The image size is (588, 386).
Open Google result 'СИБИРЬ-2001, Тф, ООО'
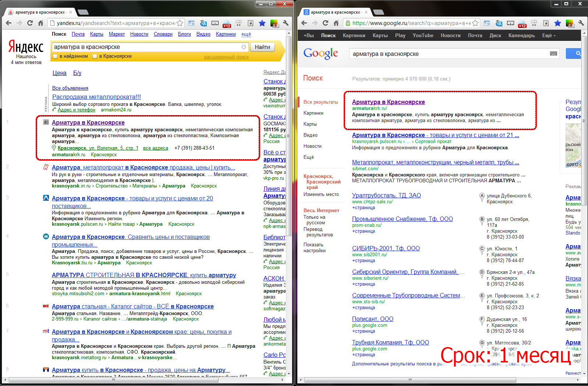386,248
